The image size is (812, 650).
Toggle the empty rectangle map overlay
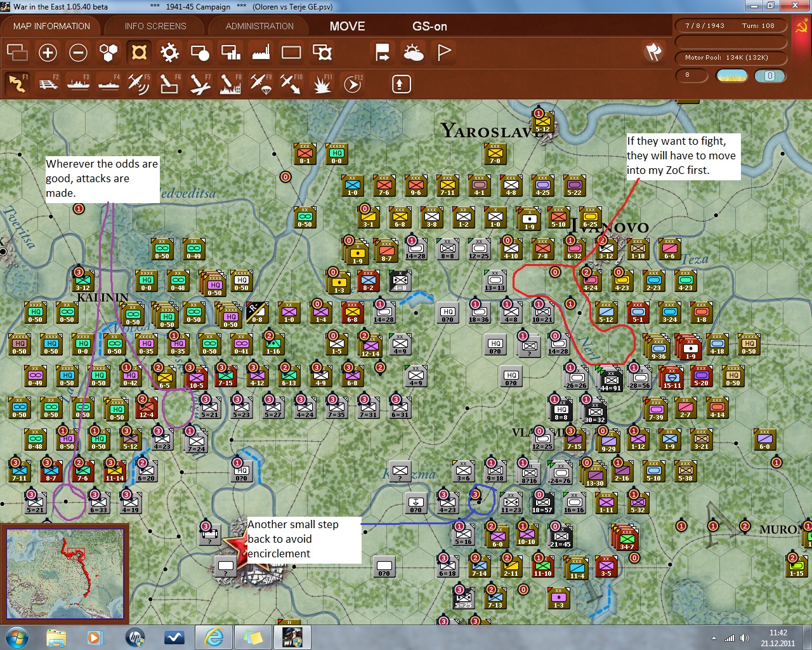click(291, 52)
